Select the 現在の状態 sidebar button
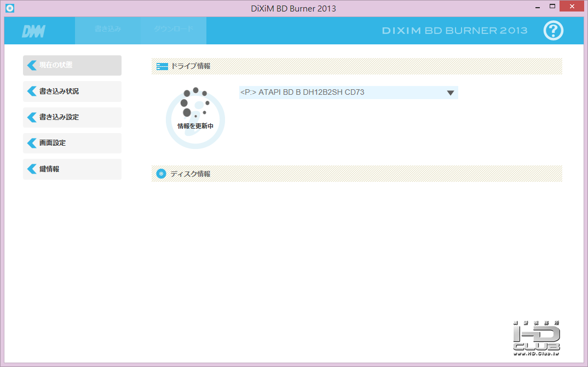Viewport: 588px width, 367px height. (x=72, y=65)
